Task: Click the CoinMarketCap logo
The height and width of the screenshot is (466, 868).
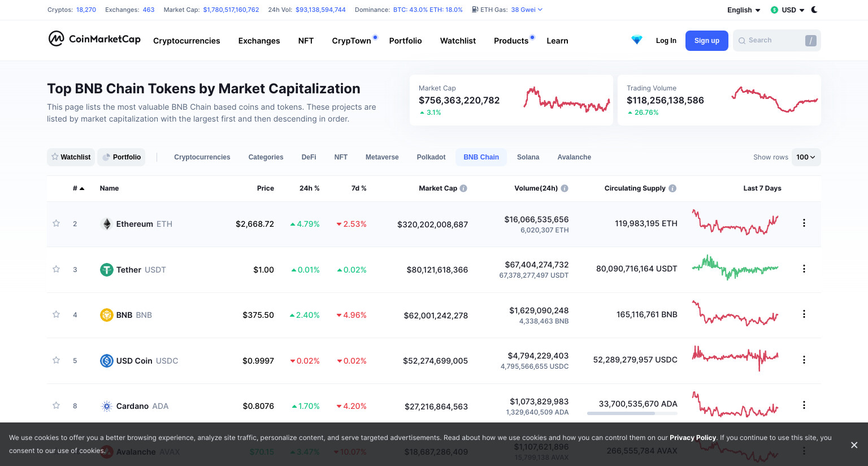Action: tap(94, 38)
